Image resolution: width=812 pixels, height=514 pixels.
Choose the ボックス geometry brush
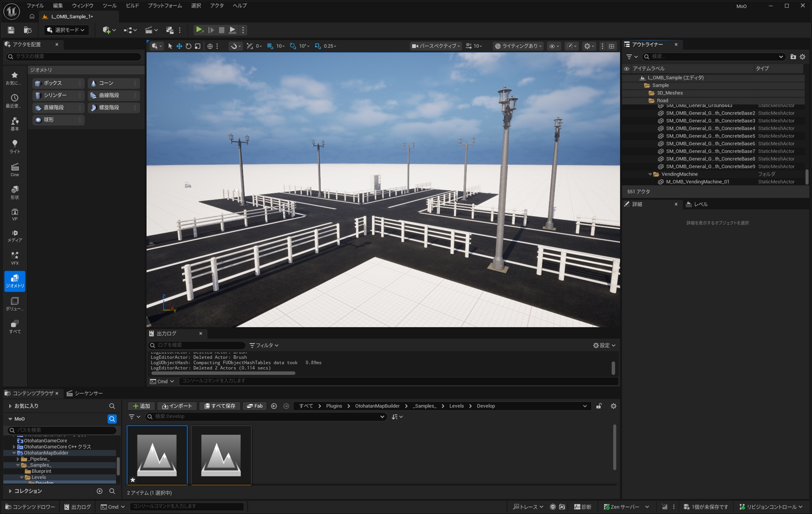pos(58,83)
